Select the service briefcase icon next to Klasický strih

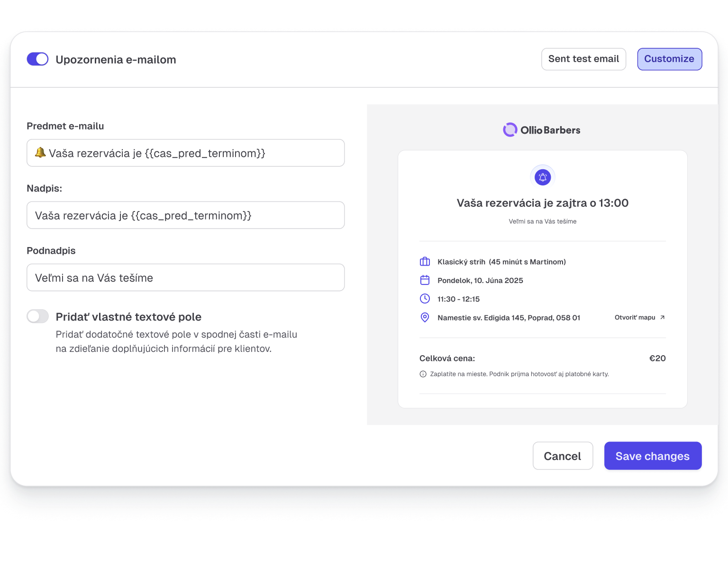tap(425, 261)
